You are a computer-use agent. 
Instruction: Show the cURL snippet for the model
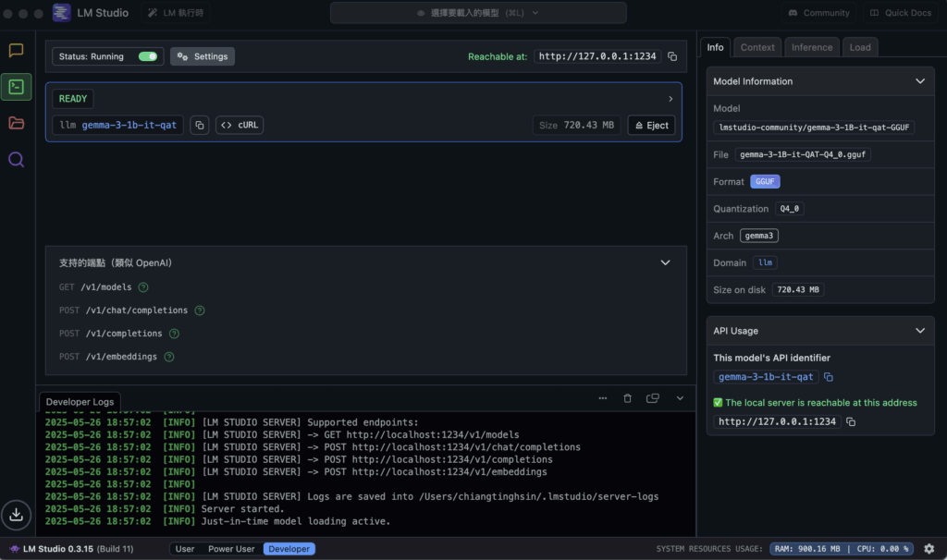[x=240, y=125]
